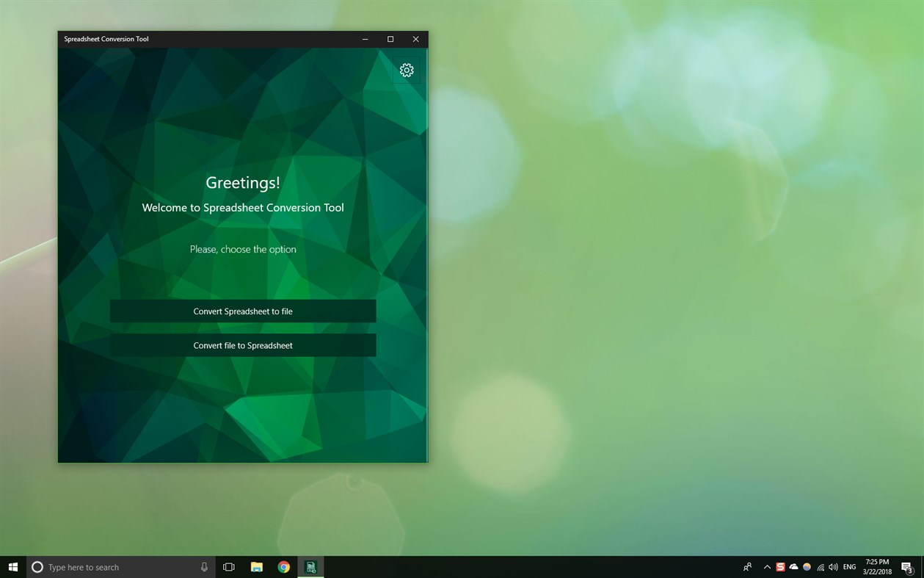This screenshot has width=924, height=578.
Task: Open Task View from the taskbar
Action: coord(228,566)
